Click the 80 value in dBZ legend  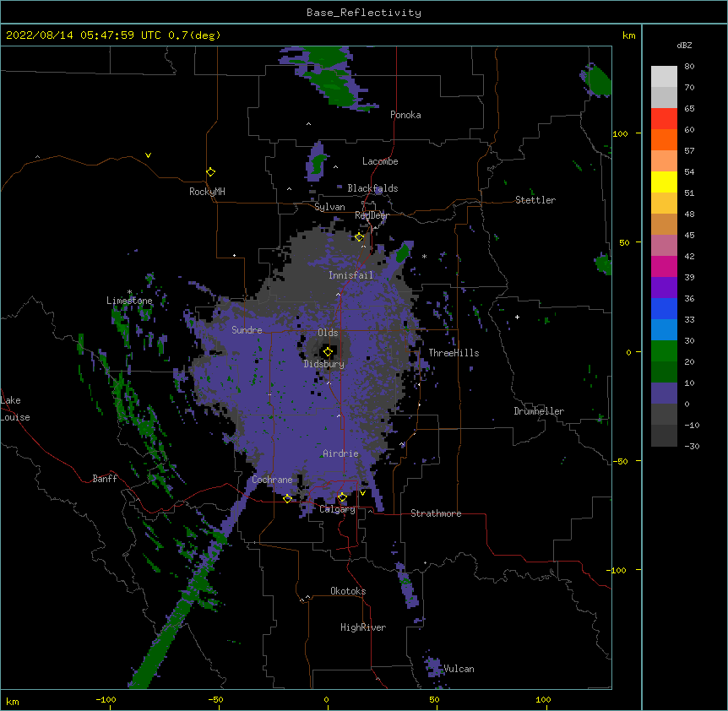pyautogui.click(x=689, y=67)
